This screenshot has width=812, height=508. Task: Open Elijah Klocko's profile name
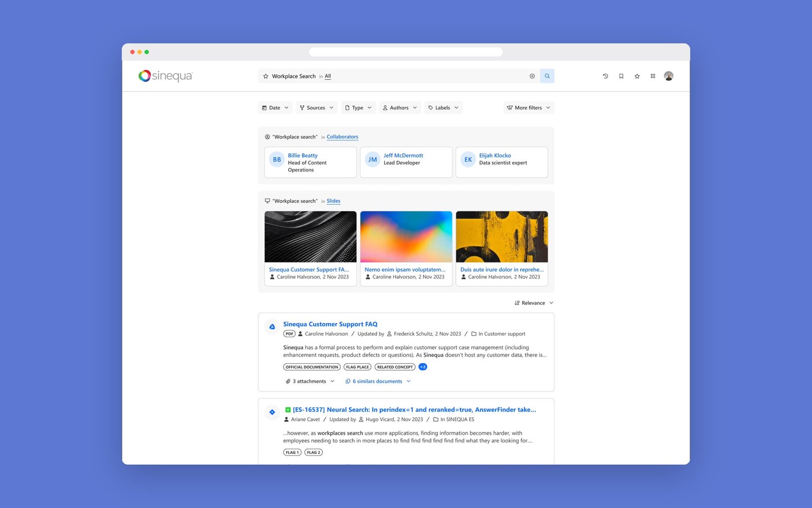(495, 155)
